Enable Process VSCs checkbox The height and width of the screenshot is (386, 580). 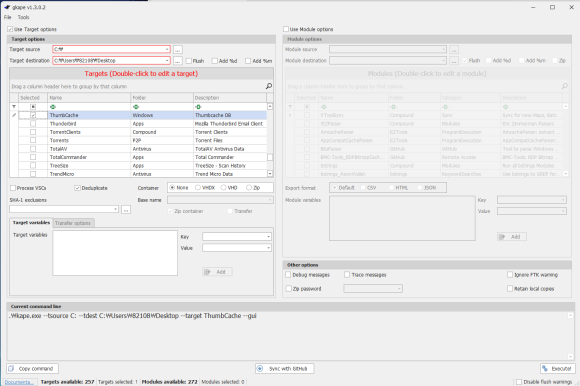[13, 188]
